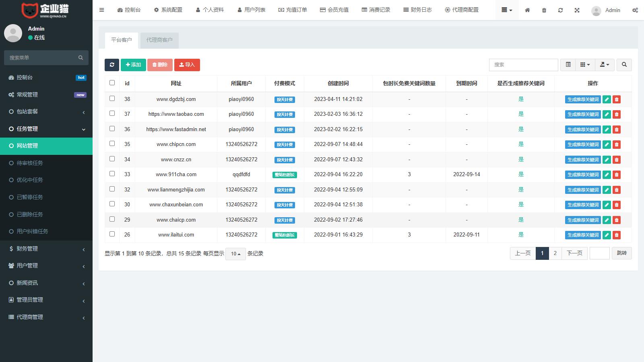Click the home icon in the top bar
Screen dimensions: 644x362
527,10
